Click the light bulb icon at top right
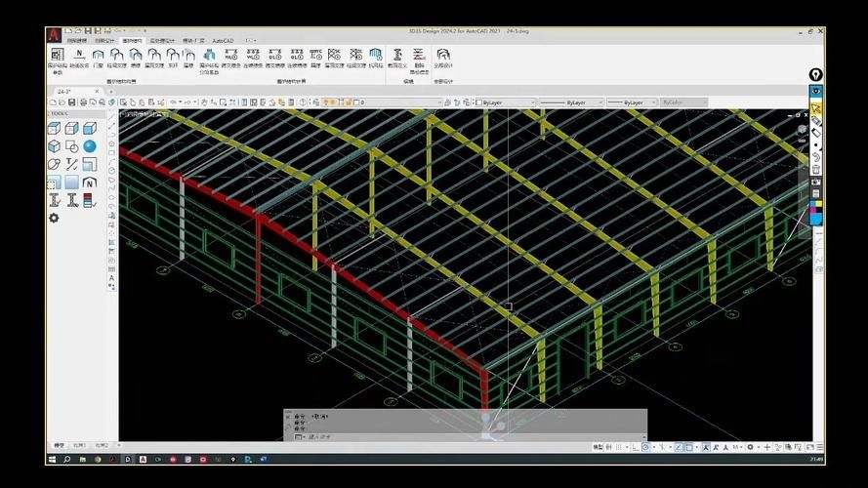This screenshot has width=868, height=488. tap(815, 75)
